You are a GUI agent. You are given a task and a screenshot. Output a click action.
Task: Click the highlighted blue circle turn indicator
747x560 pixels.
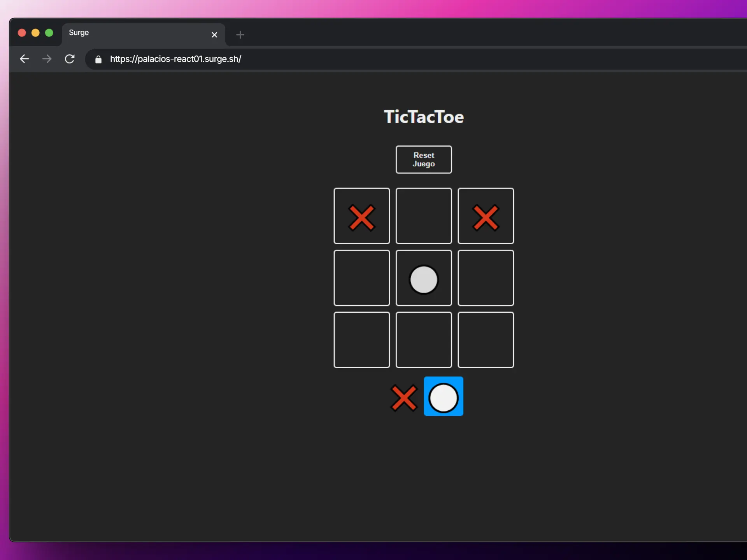[443, 396]
